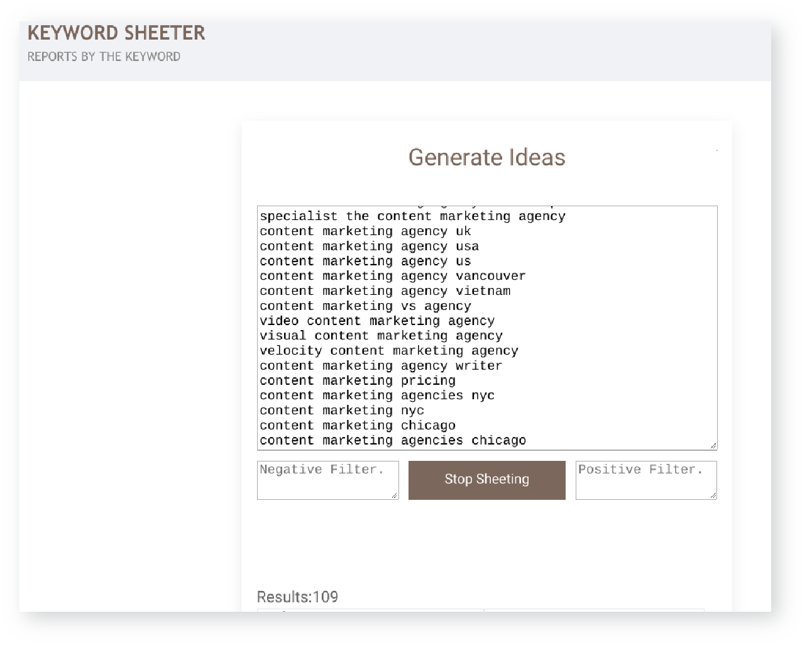This screenshot has height=652, width=812.
Task: Click the Positive Filter box resize handle
Action: 713,495
